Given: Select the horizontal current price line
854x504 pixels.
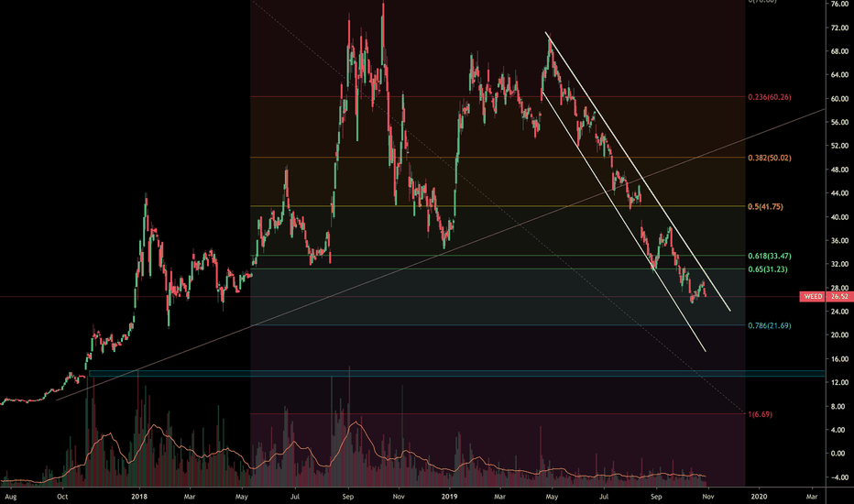Looking at the screenshot, I should (x=400, y=297).
